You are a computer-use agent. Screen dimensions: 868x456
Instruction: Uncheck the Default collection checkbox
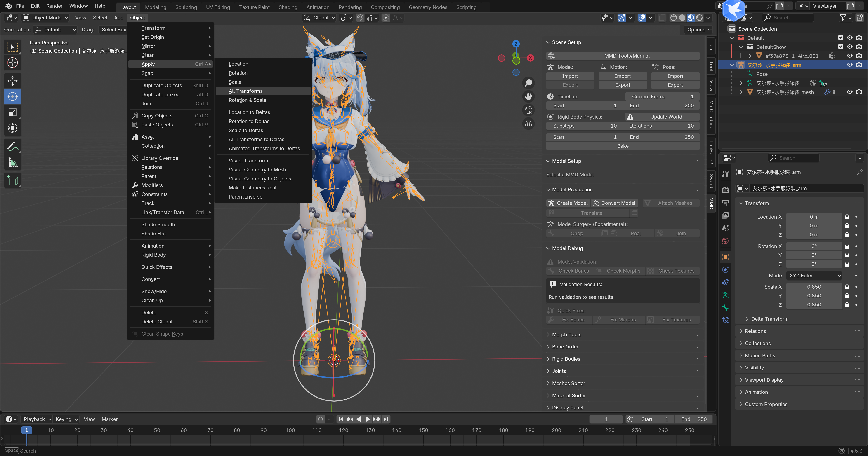[840, 38]
